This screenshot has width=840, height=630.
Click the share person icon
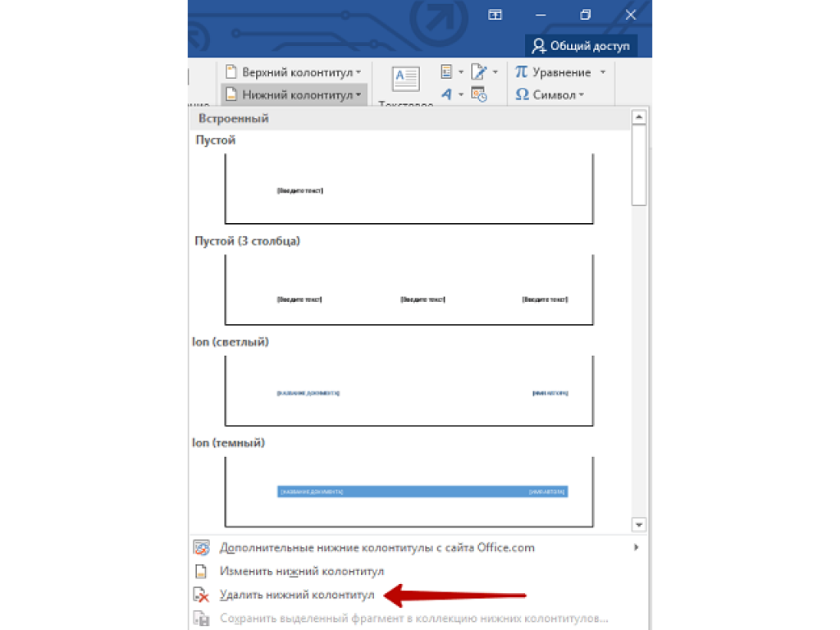538,46
